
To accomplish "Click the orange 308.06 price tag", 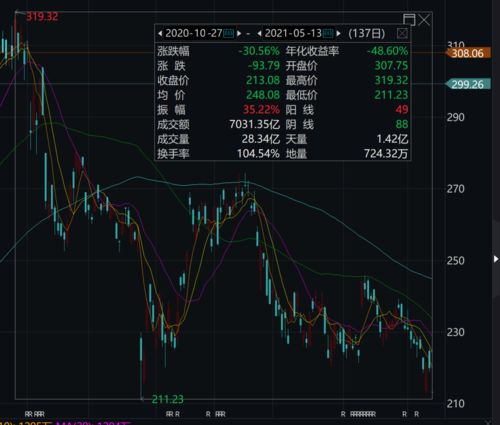I will [468, 53].
